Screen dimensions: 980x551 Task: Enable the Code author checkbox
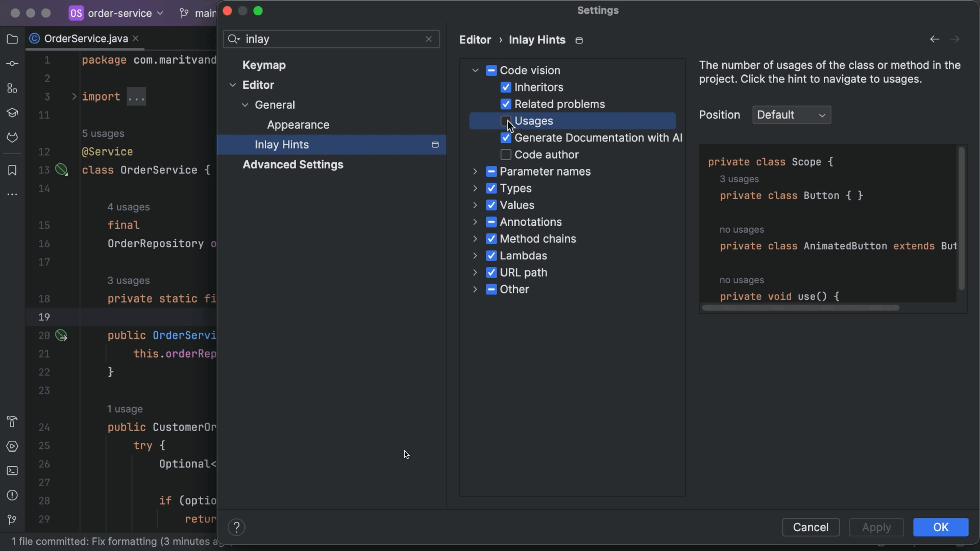pos(506,155)
